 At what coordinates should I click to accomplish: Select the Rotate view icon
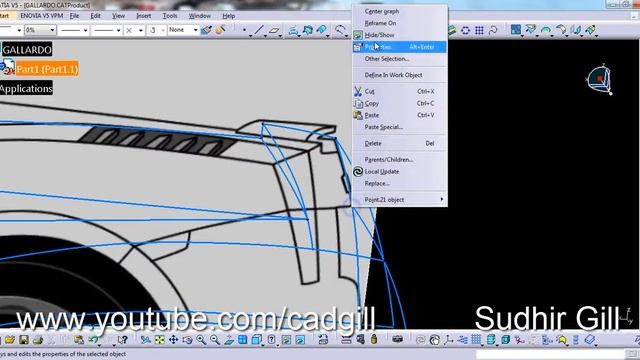187,340
